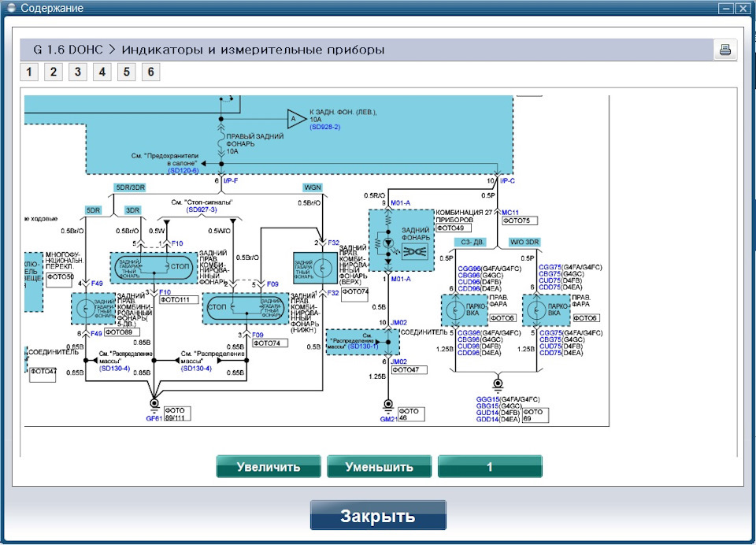Click the I/P-F connector label
The height and width of the screenshot is (545, 756).
pos(231,181)
